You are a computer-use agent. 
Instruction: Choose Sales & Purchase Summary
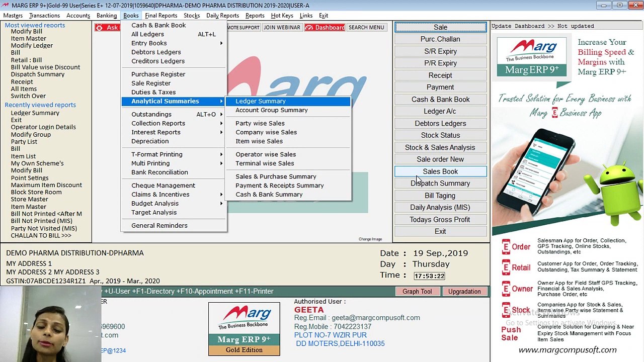point(288,176)
